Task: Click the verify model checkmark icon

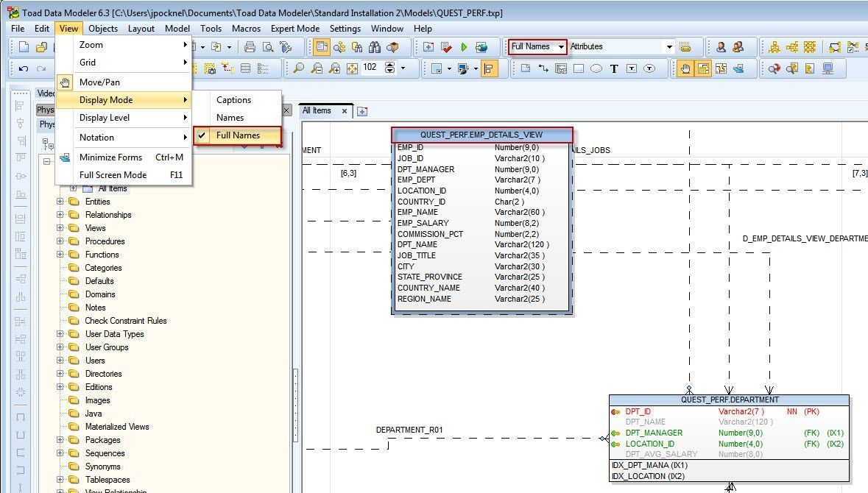Action: pos(446,47)
